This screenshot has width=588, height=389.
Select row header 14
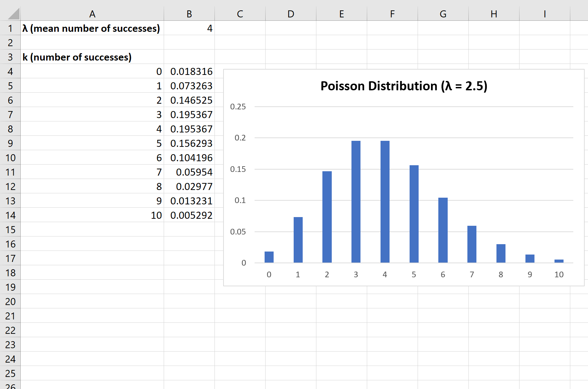click(10, 215)
